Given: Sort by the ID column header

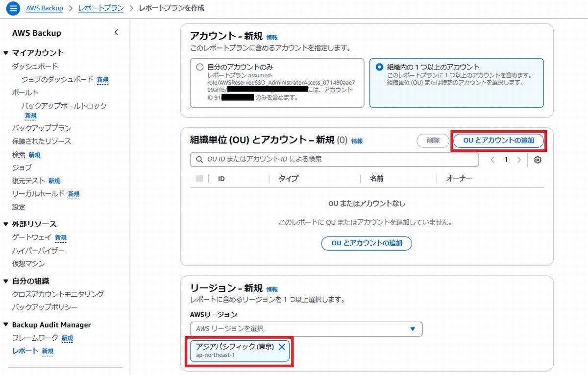Looking at the screenshot, I should tap(221, 179).
